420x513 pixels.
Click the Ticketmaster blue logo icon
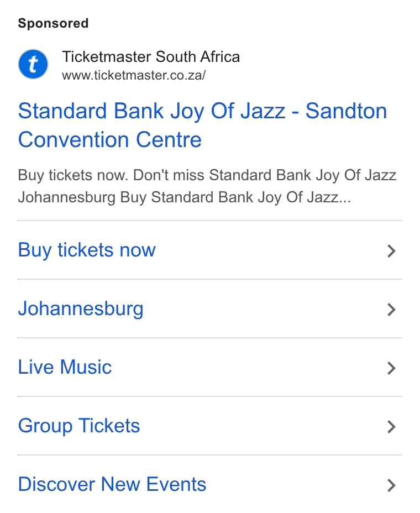[x=33, y=64]
